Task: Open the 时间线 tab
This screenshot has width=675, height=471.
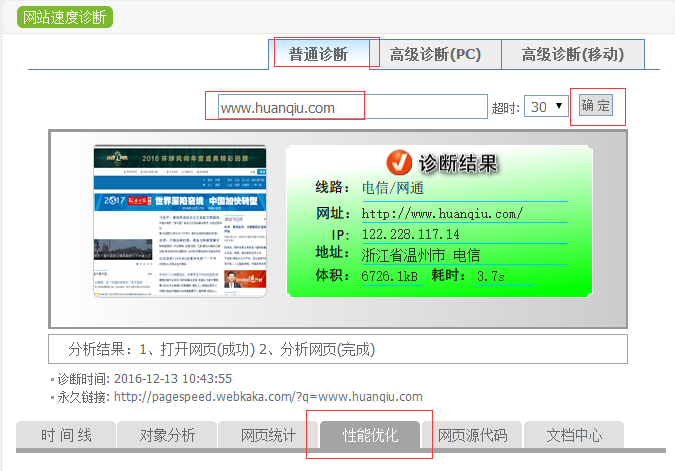Action: (66, 435)
